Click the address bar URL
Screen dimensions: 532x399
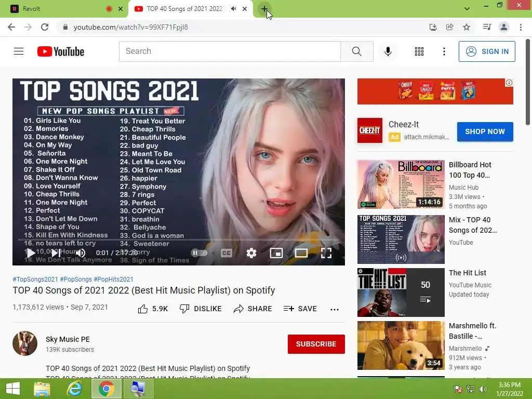(130, 27)
